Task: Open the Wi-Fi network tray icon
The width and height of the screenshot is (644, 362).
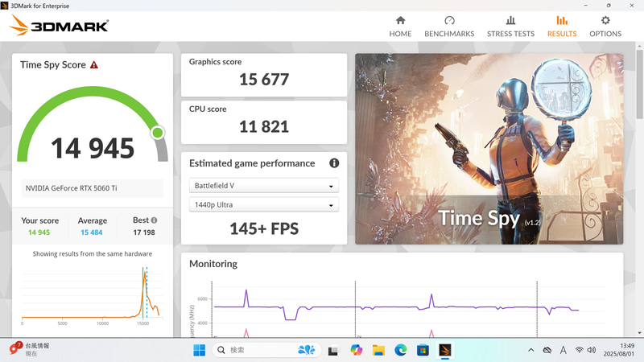Action: pos(579,350)
